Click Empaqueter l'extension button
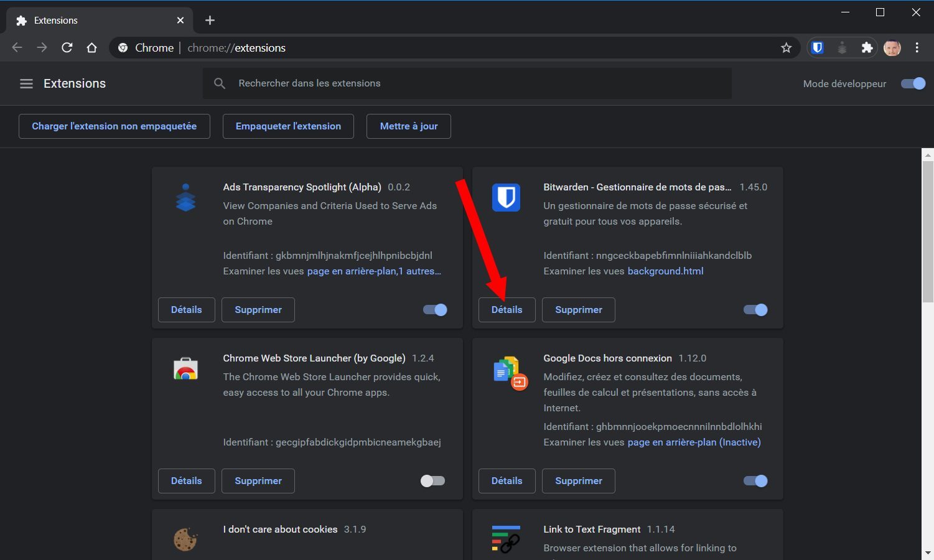 click(x=288, y=126)
